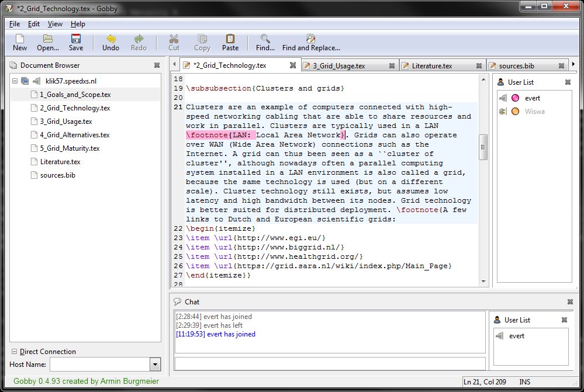
Task: Save the document with the Save icon
Action: point(75,39)
